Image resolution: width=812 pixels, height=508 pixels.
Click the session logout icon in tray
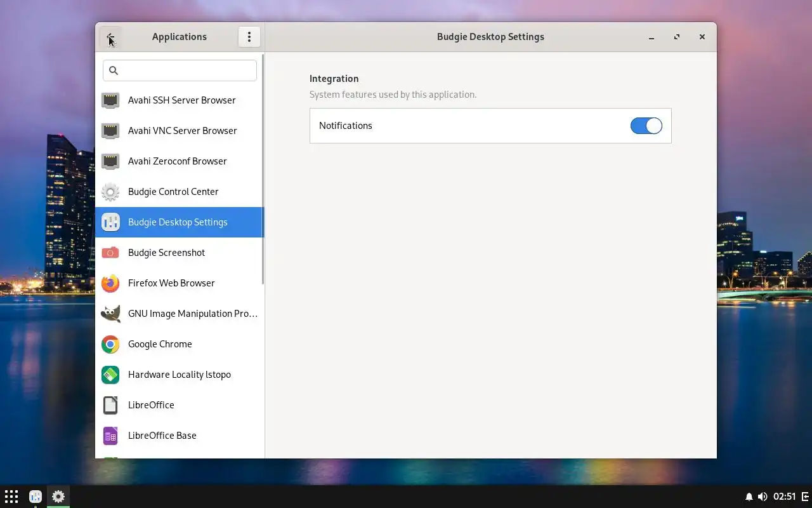point(805,497)
